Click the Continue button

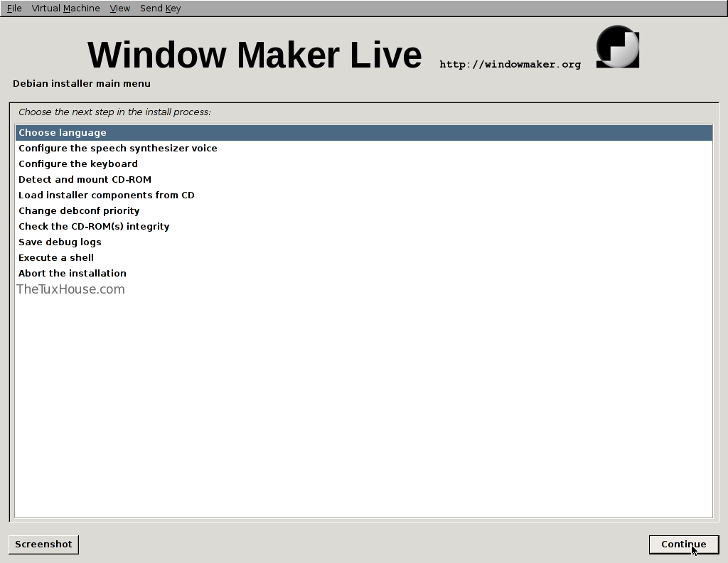tap(683, 545)
